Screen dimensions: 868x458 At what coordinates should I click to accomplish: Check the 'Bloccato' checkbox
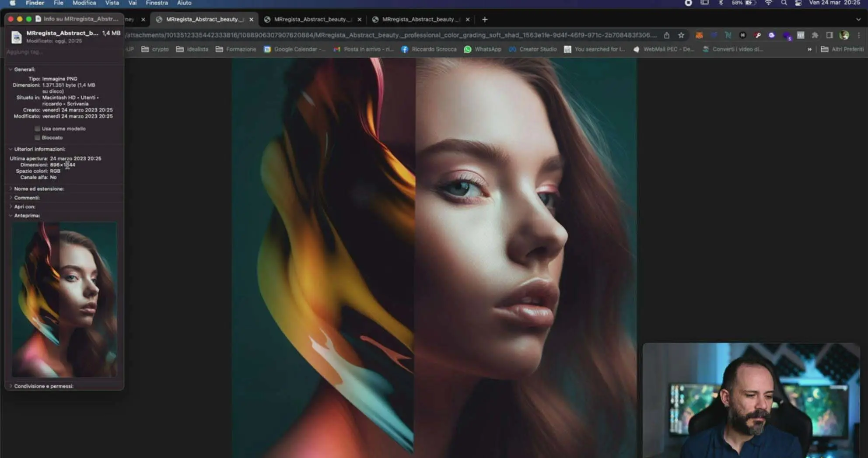[x=38, y=137]
